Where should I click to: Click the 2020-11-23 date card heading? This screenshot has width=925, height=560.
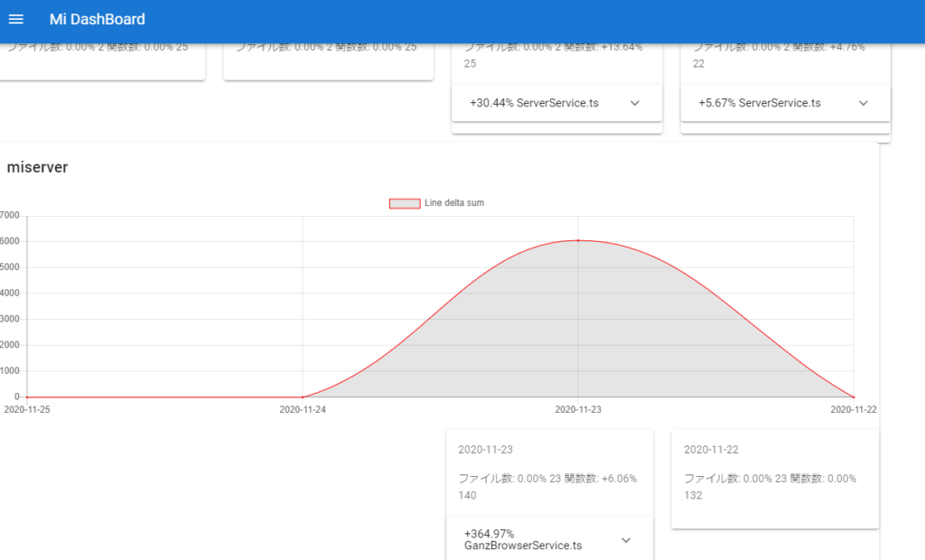[485, 450]
